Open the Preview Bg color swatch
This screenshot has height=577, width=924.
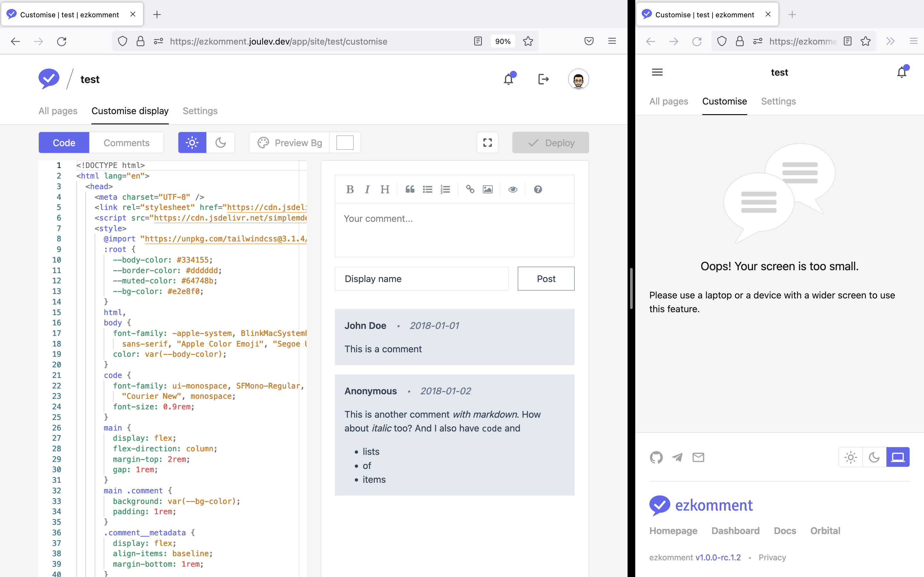pos(345,142)
